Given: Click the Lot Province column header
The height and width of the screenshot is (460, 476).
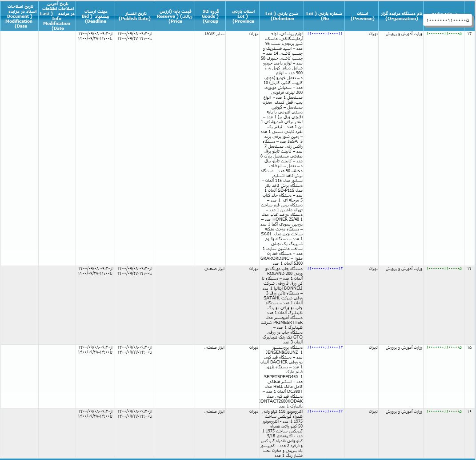Looking at the screenshot, I should coord(244,16).
